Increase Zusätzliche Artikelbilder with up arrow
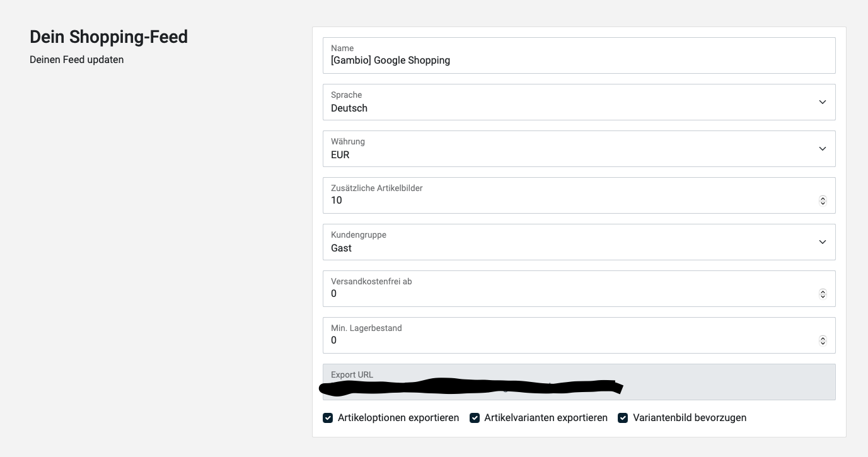 pos(823,198)
